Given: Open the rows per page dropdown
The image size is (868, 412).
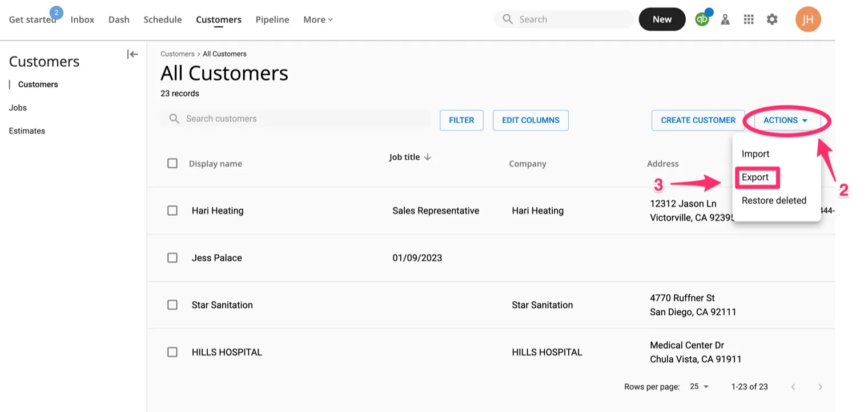Looking at the screenshot, I should [x=699, y=386].
